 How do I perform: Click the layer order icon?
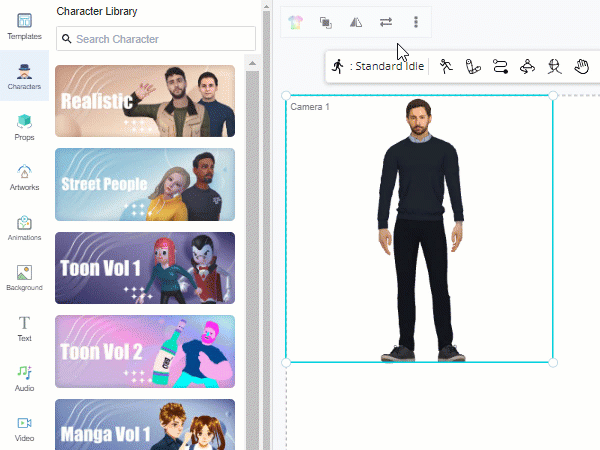326,22
